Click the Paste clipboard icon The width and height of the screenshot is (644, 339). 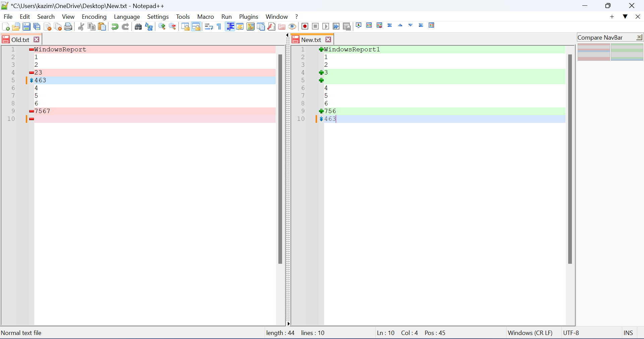pyautogui.click(x=102, y=27)
